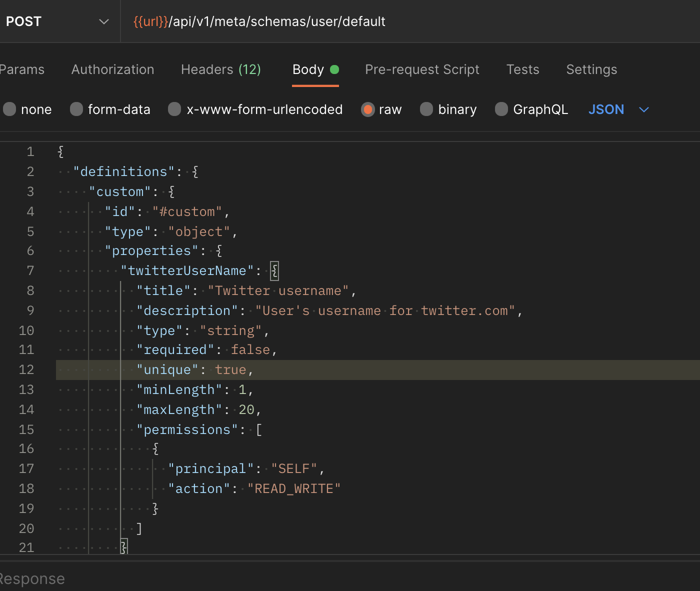Switch to the Headers (12) tab
This screenshot has width=700, height=591.
tap(220, 69)
